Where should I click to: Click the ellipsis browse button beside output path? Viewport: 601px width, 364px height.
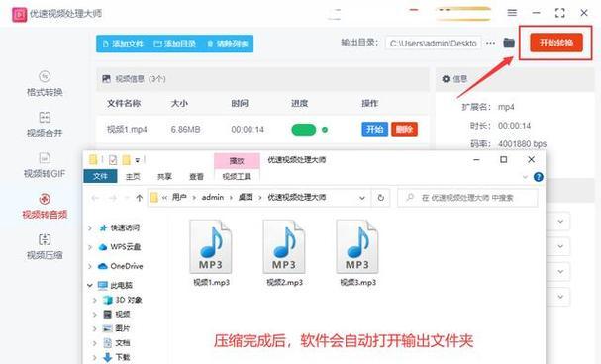[491, 43]
